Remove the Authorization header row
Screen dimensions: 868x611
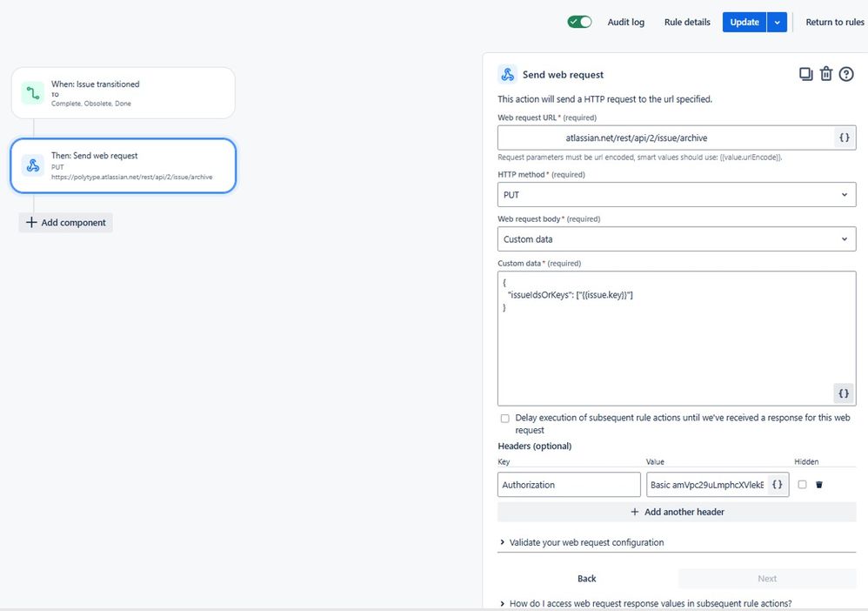[819, 485]
